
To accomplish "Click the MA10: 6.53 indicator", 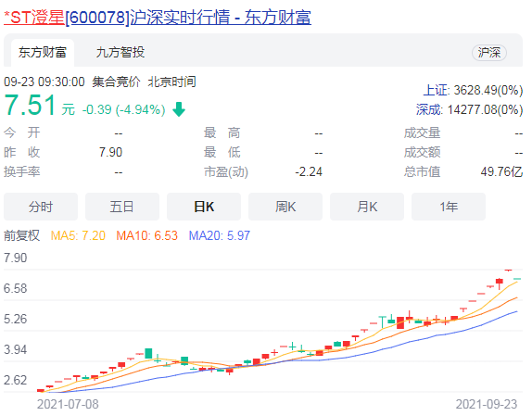I will coord(147,235).
